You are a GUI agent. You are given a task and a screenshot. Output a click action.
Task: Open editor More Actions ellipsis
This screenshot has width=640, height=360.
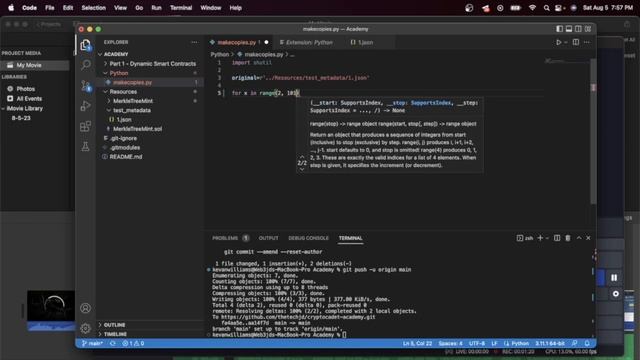click(587, 42)
